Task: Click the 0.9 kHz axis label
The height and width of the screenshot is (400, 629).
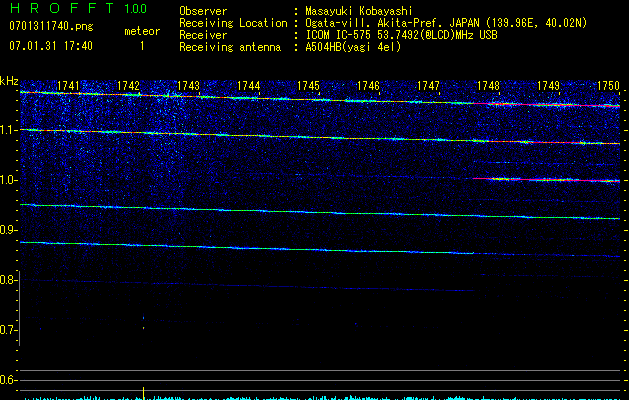Action: click(x=8, y=230)
